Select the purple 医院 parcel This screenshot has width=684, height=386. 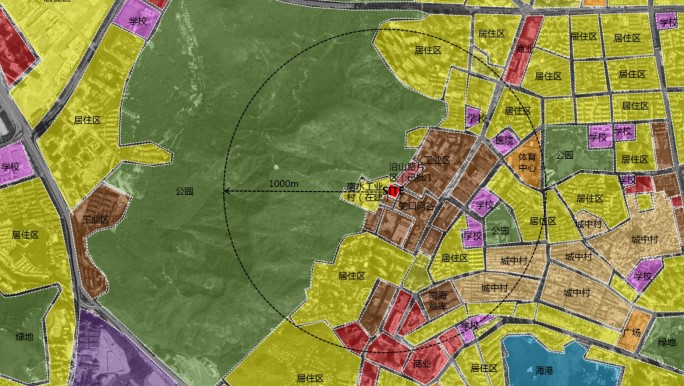point(506,141)
